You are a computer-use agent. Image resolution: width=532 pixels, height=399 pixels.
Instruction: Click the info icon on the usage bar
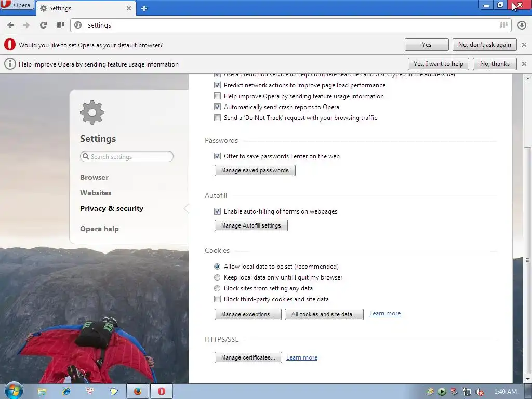(x=10, y=64)
